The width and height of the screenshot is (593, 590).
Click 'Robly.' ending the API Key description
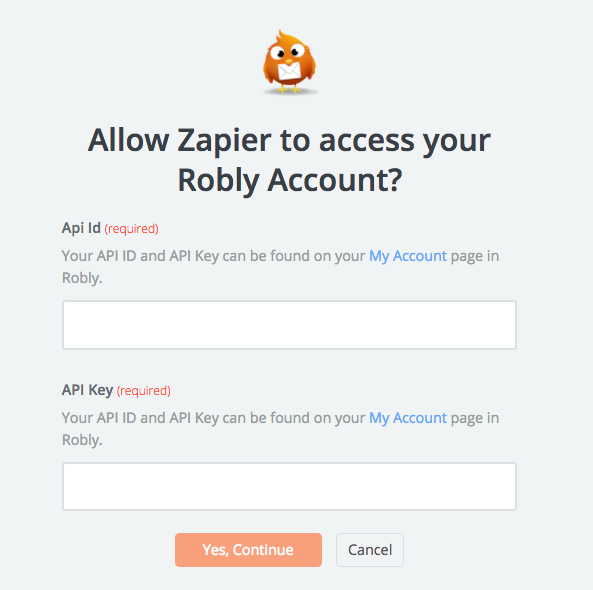[x=82, y=440]
